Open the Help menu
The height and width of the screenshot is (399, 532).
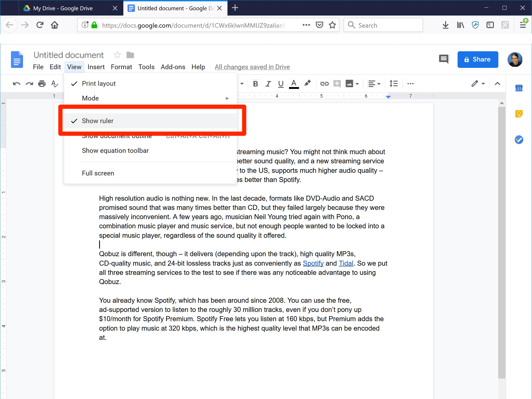198,67
